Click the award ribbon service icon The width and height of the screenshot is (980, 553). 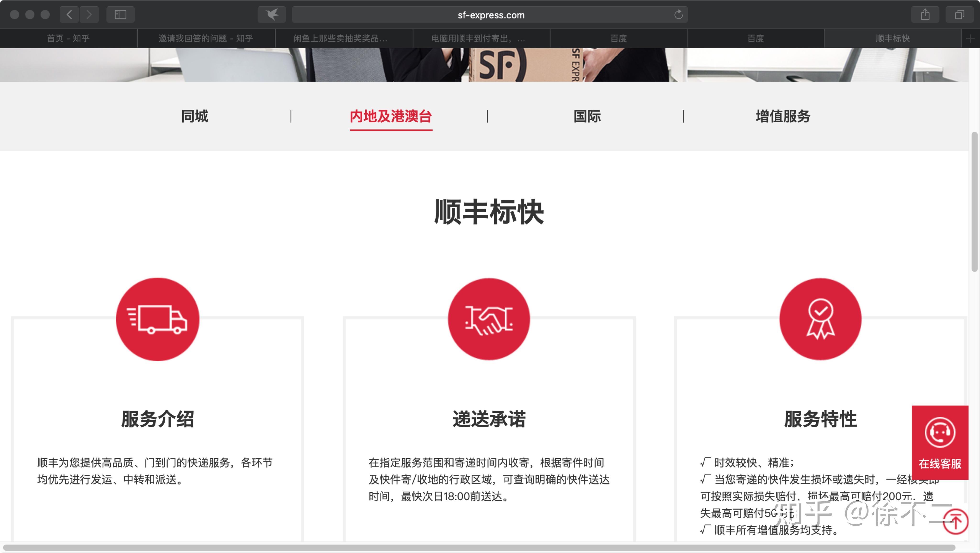click(820, 319)
